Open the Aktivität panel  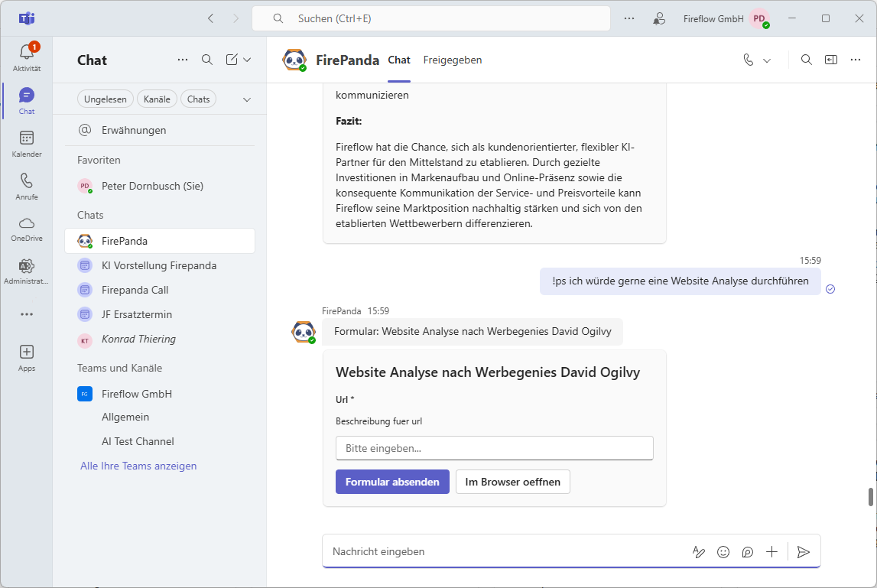coord(27,54)
